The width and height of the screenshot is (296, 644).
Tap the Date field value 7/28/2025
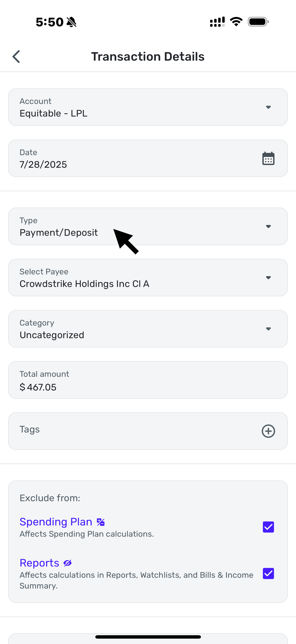[x=44, y=165]
